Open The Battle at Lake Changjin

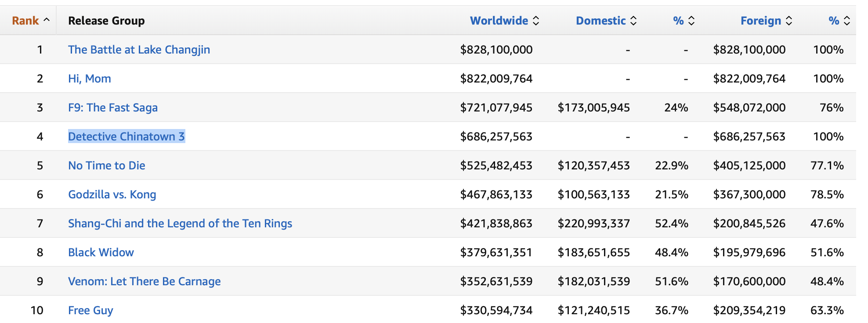139,50
